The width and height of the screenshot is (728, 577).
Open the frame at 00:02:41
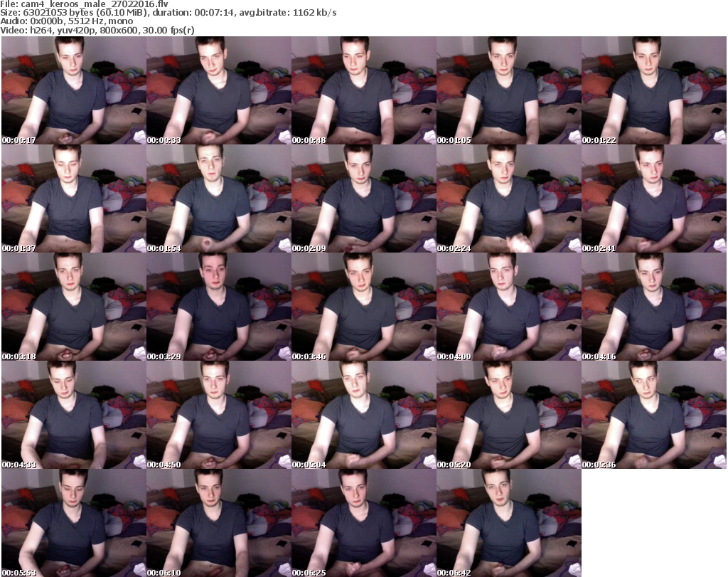click(x=653, y=198)
